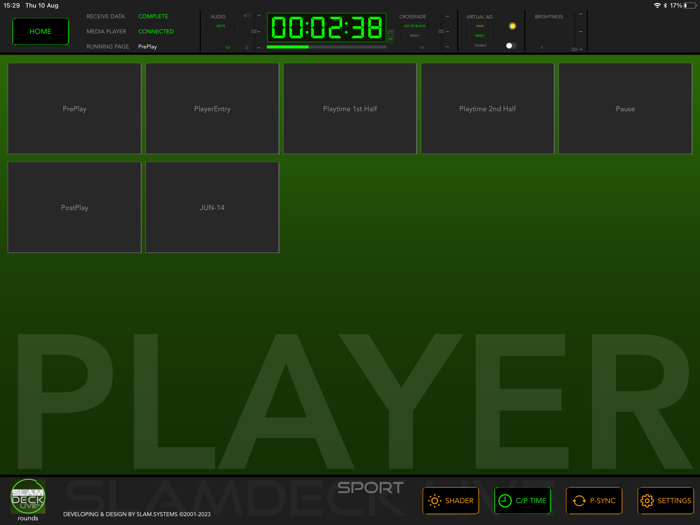
Task: Click the SPORT label in footer
Action: tap(371, 488)
